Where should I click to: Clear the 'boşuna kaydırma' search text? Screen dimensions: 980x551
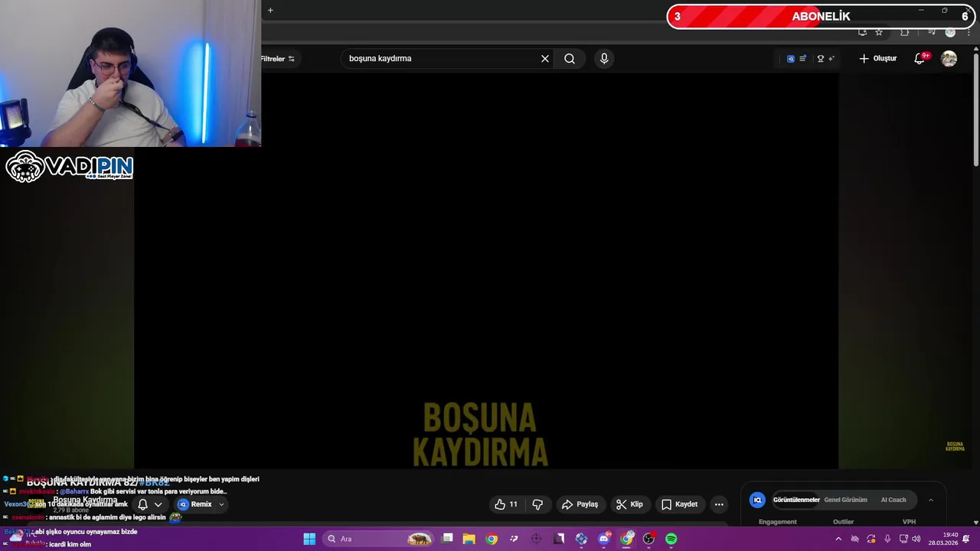[545, 58]
